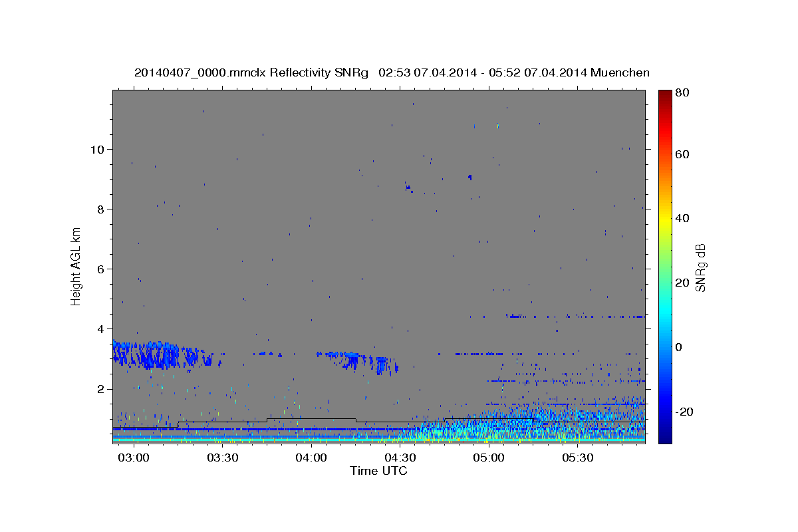Click the dark blue bottom of colorbar
The width and height of the screenshot is (798, 532).
(665, 438)
